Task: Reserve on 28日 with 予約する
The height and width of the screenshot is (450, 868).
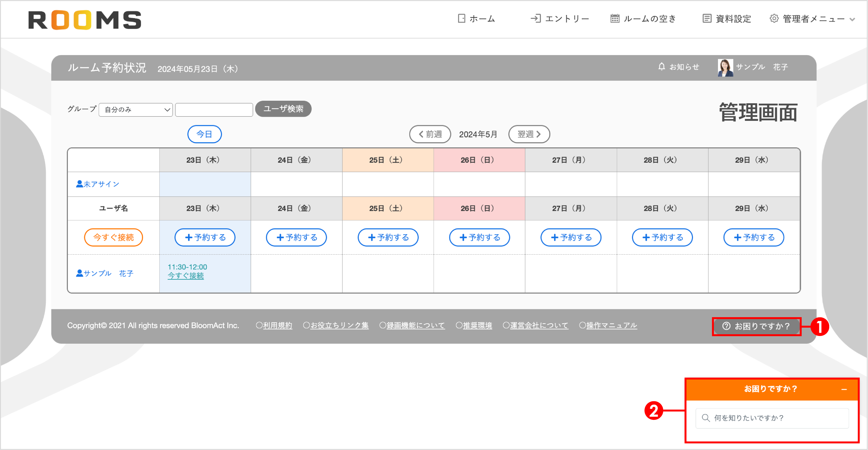Action: pos(662,237)
